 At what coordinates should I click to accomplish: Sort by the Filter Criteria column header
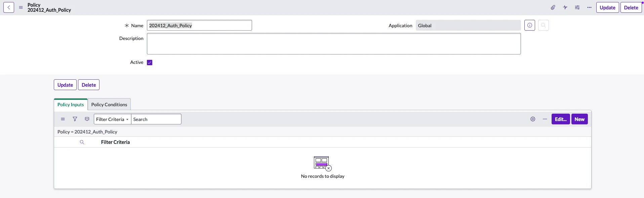pyautogui.click(x=115, y=142)
